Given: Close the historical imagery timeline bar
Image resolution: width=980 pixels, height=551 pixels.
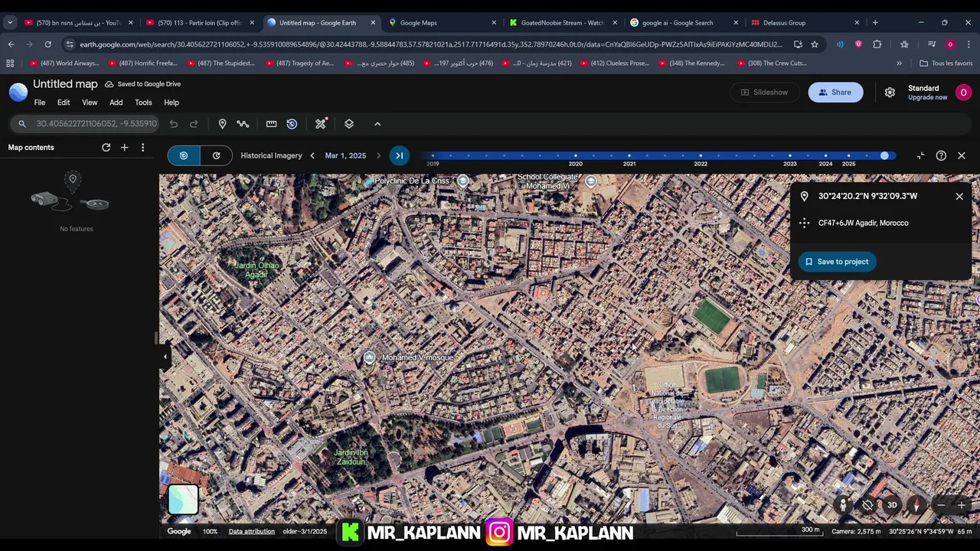Looking at the screenshot, I should (962, 155).
